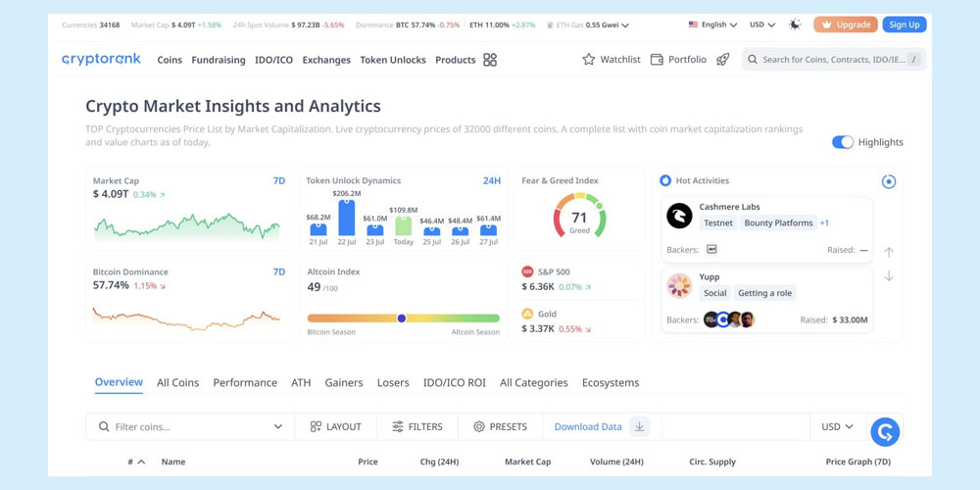Toggle Market Cap 7D timeframe
This screenshot has height=490, width=980.
(279, 181)
